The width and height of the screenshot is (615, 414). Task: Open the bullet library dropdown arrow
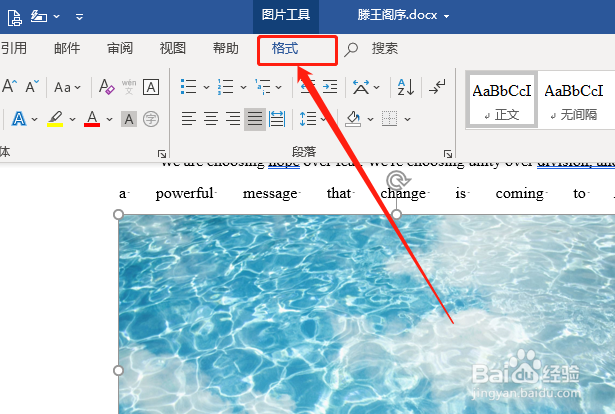[x=206, y=87]
